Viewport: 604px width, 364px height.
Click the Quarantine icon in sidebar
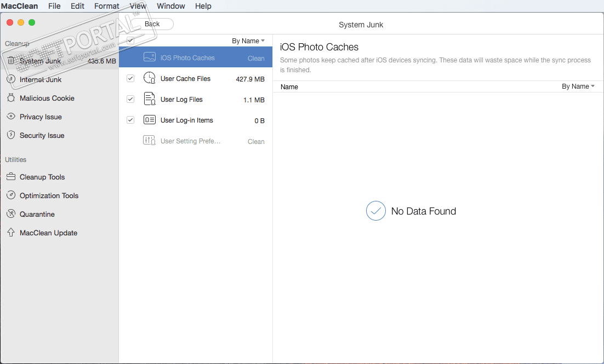point(11,213)
